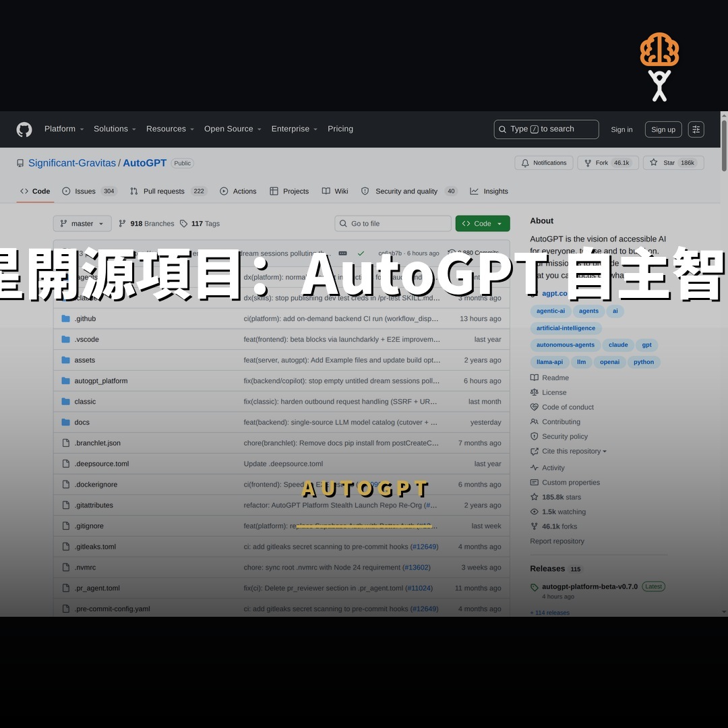Open the .dockerignore file
Image resolution: width=728 pixels, height=728 pixels.
coord(96,485)
